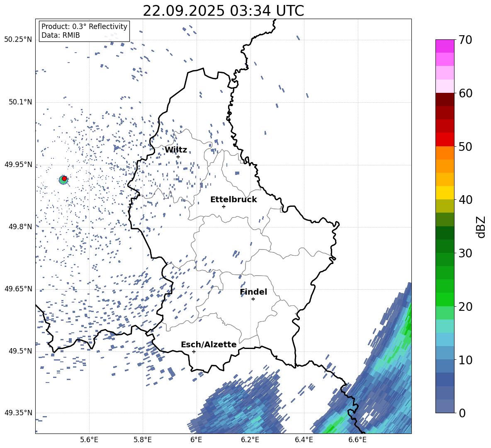Click the orange colorbar swatch just below 50
Screen dimensions: 491x448
pos(445,153)
